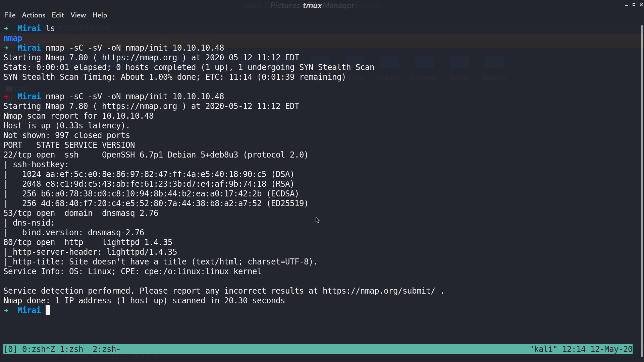Switch to tmux window 2:zsh
The height and width of the screenshot is (362, 644).
[x=106, y=349]
